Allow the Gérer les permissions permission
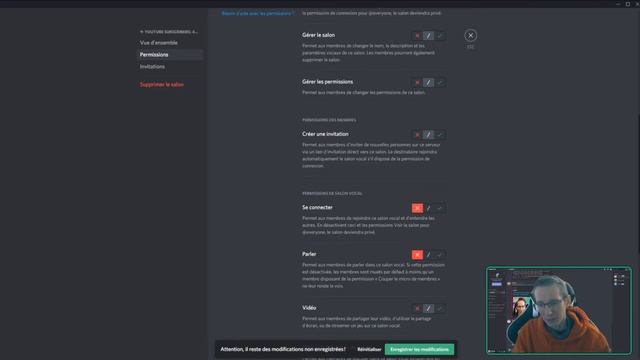 click(440, 82)
